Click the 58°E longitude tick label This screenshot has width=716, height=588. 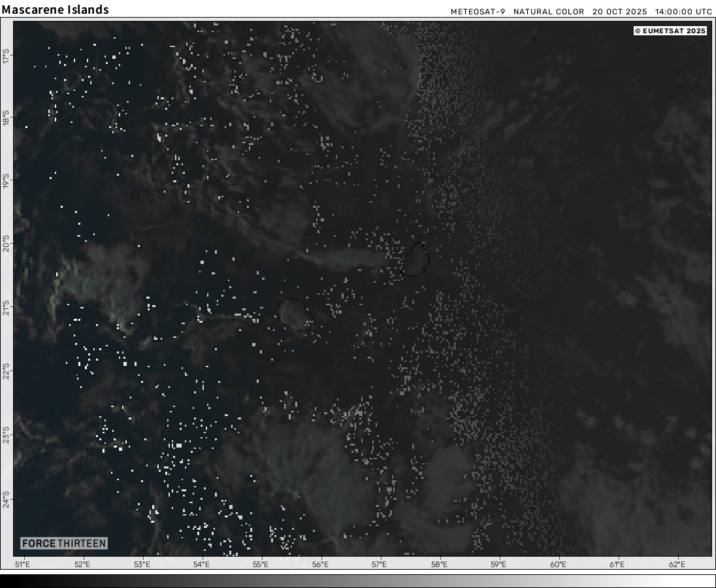pos(439,564)
